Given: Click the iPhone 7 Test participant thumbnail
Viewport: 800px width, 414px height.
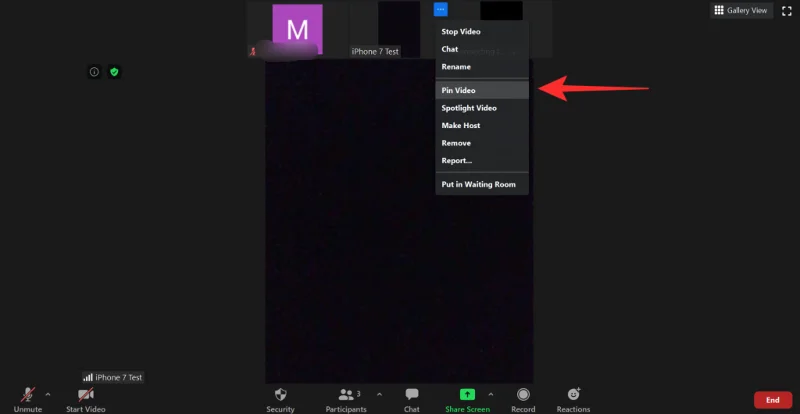Looking at the screenshot, I should pyautogui.click(x=399, y=29).
